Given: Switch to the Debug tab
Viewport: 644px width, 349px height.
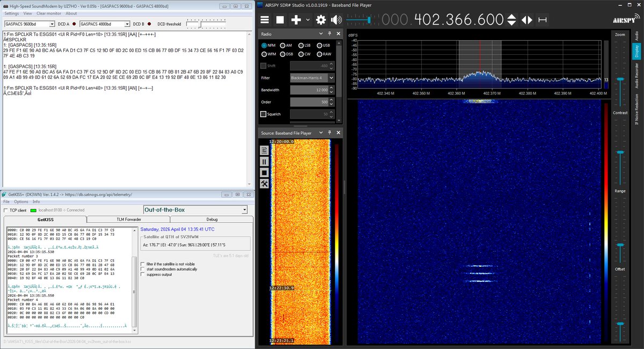Looking at the screenshot, I should pos(212,220).
